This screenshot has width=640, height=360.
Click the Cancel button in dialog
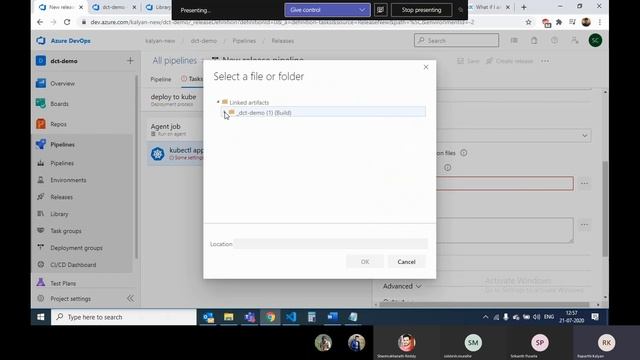406,262
